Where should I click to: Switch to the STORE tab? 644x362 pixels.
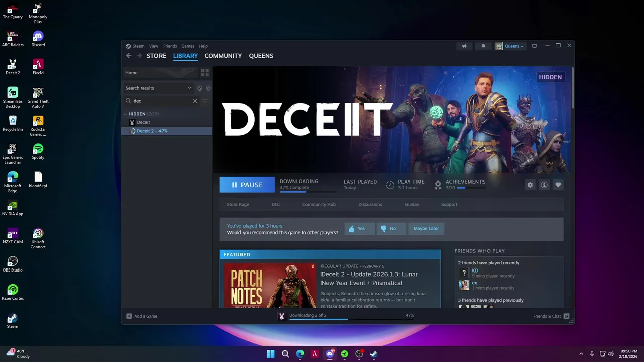[x=156, y=56]
